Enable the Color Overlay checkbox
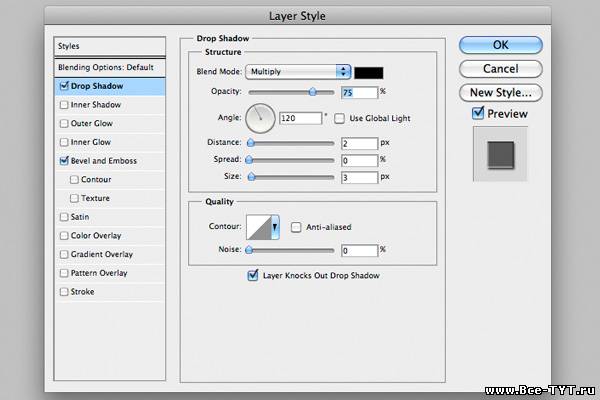The image size is (600, 400). (64, 235)
